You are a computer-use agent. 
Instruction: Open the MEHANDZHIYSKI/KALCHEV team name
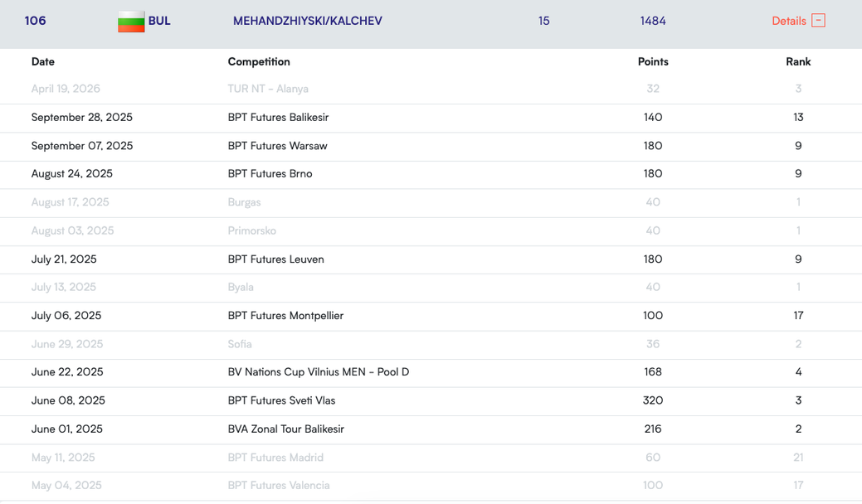(x=307, y=21)
